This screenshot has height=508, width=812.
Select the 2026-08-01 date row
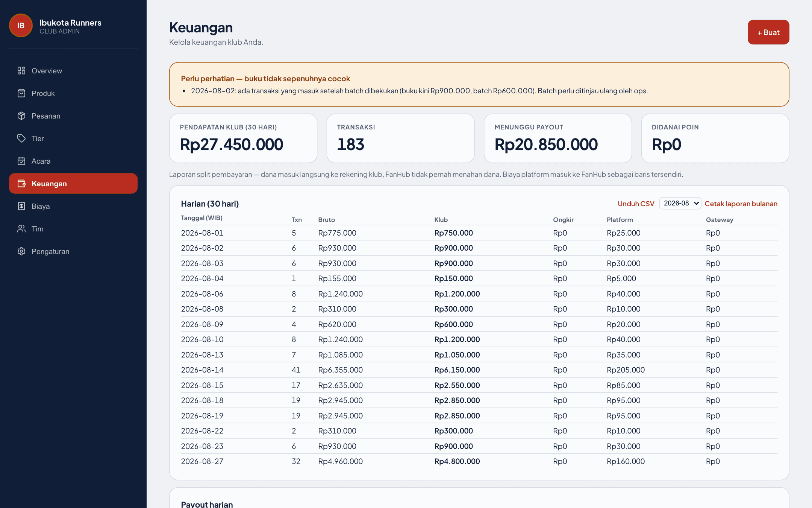click(x=479, y=233)
